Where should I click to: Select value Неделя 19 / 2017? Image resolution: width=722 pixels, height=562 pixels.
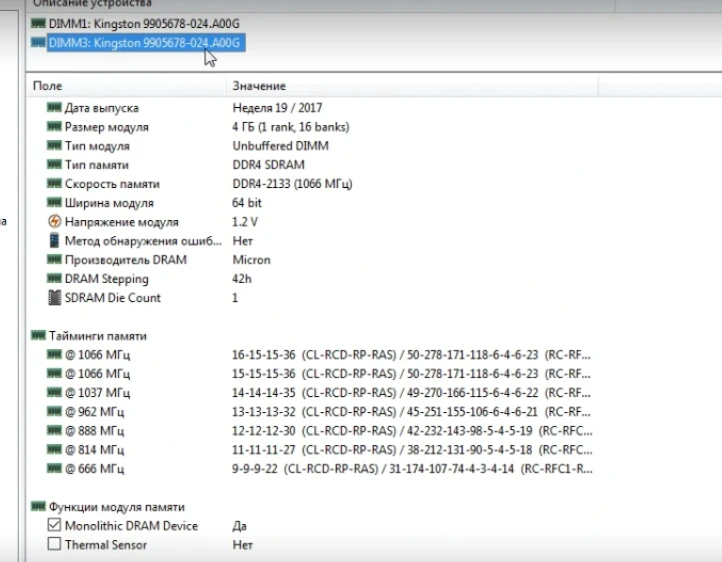[x=277, y=108]
